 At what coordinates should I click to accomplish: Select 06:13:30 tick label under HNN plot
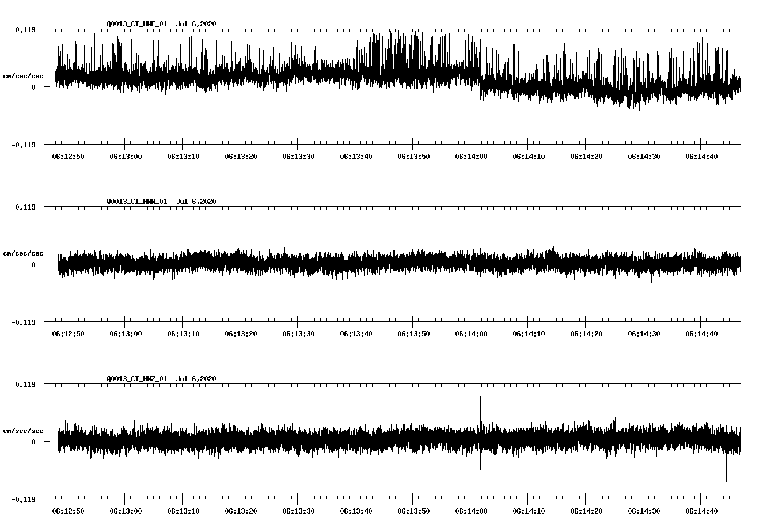(x=299, y=333)
